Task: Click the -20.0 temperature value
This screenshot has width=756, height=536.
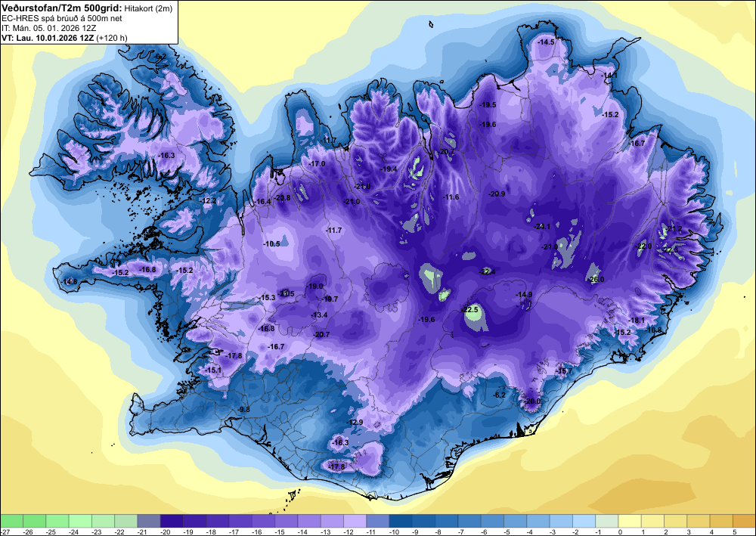Action: point(532,401)
